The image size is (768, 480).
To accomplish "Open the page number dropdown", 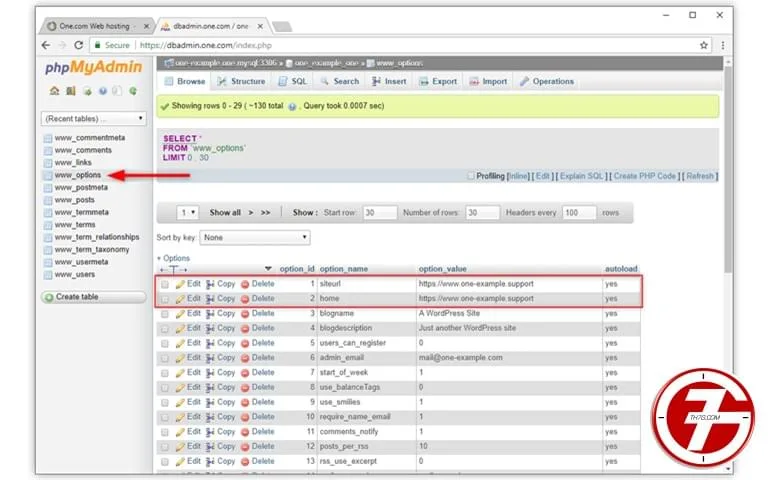I will coord(188,213).
